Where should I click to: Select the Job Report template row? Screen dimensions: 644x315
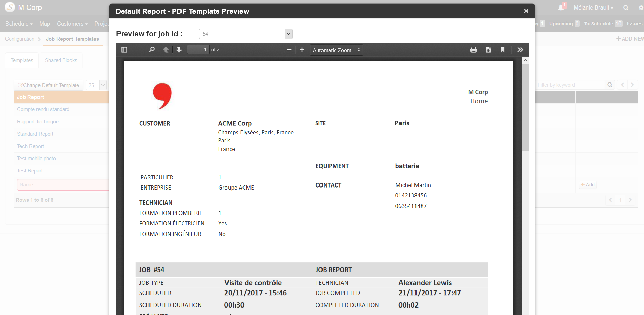point(61,97)
